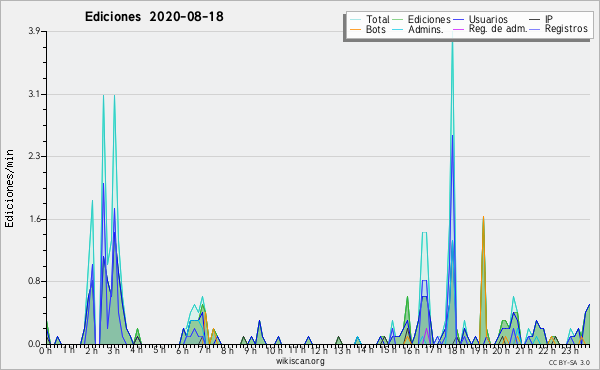Click the '19 h' x-axis label

point(479,351)
